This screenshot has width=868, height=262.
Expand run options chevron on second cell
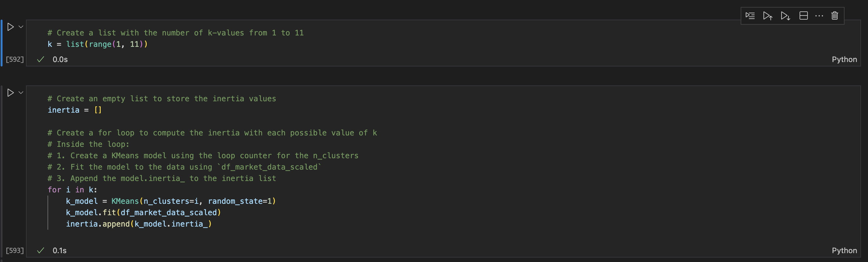pyautogui.click(x=20, y=93)
